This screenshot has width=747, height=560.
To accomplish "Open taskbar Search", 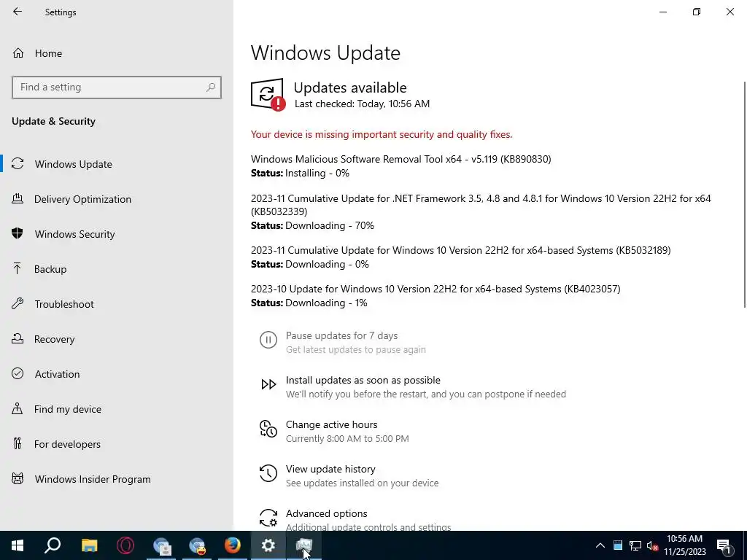I will pyautogui.click(x=53, y=545).
